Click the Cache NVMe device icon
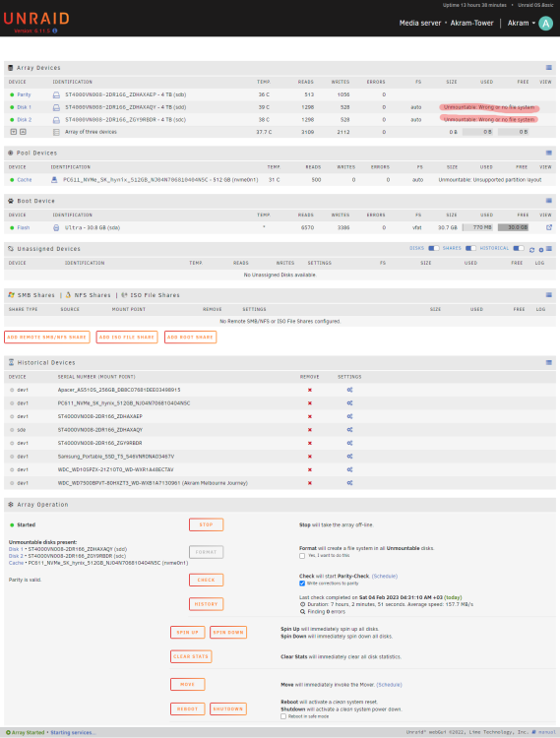Image resolution: width=560 pixels, height=738 pixels. click(54, 180)
